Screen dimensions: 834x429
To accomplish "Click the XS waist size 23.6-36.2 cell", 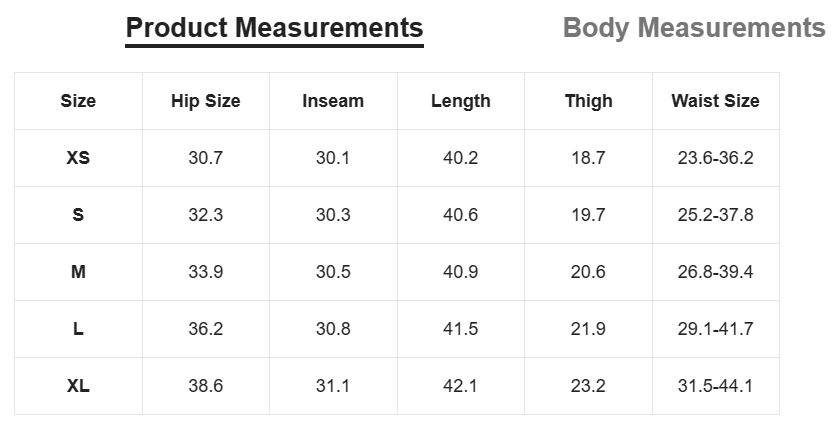I will (715, 158).
